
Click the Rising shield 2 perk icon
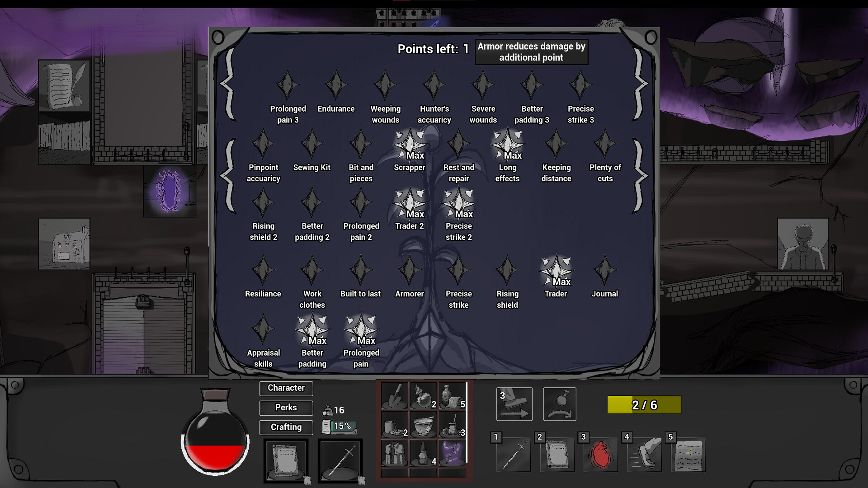[x=263, y=202]
